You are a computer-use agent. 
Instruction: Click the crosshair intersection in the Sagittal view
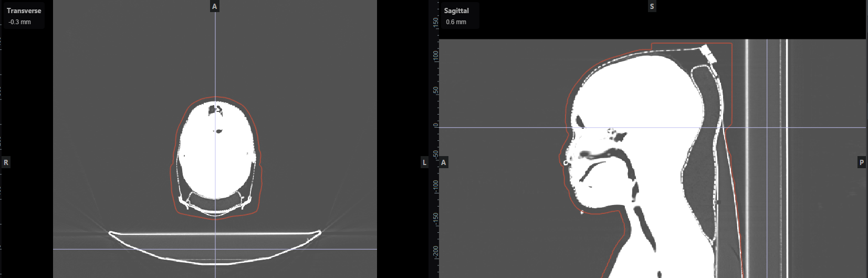tap(767, 127)
